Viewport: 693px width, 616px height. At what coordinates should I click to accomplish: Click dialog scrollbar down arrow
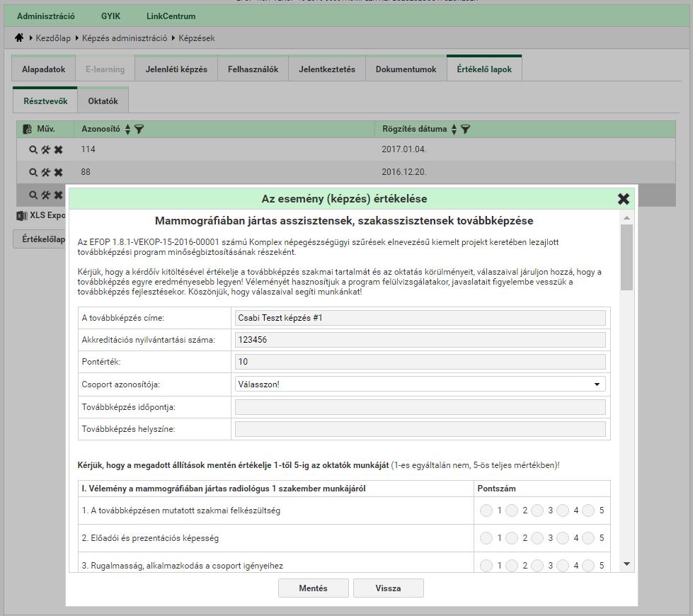tap(626, 564)
